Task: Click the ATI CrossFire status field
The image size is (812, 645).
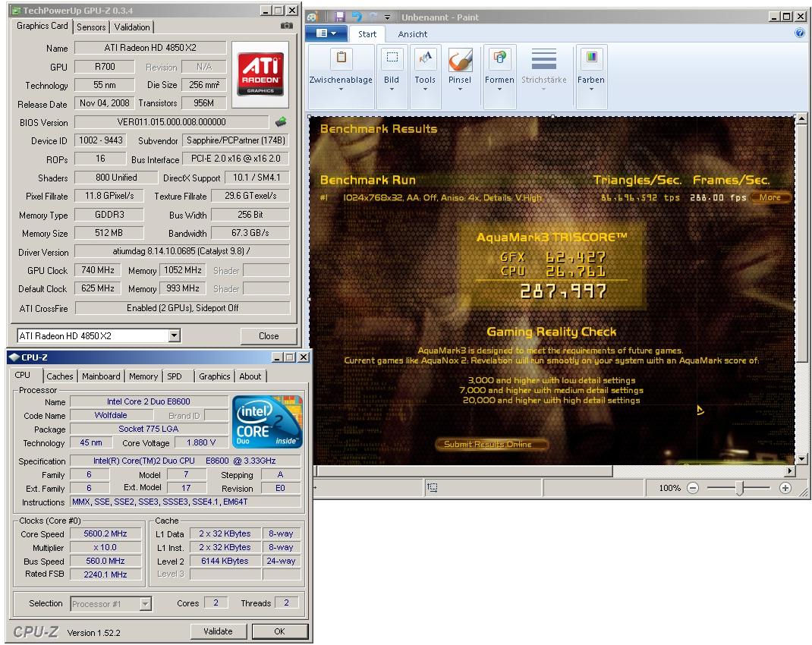Action: pyautogui.click(x=182, y=308)
